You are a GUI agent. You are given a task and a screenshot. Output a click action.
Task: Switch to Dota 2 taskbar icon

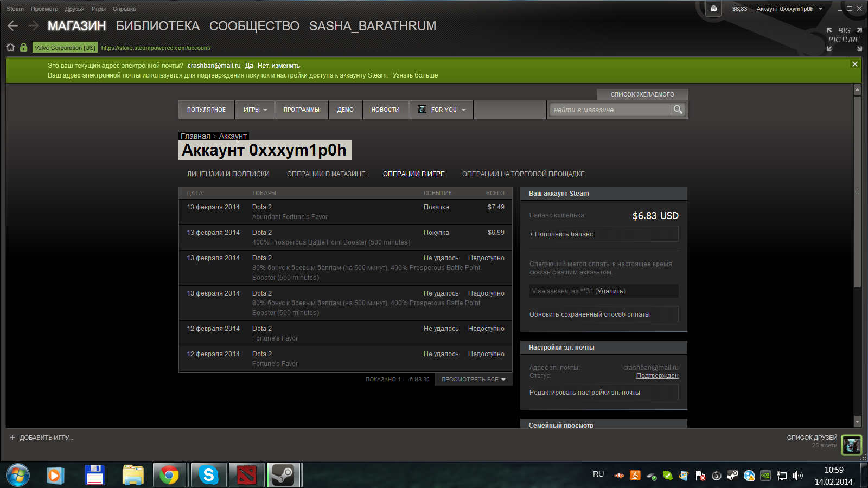pyautogui.click(x=247, y=476)
